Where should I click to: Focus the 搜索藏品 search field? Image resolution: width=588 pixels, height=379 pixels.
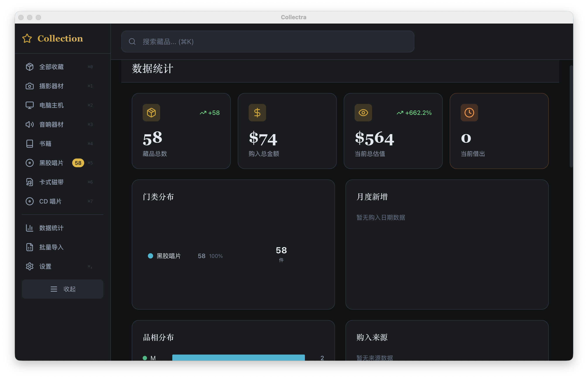click(x=267, y=42)
